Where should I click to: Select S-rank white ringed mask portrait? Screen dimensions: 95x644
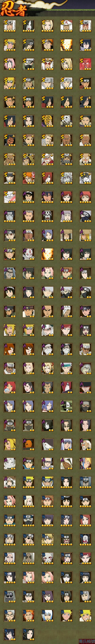(66, 121)
